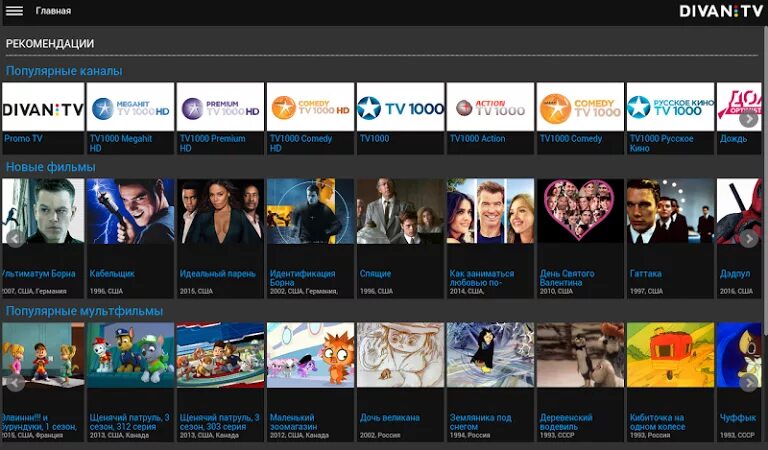Select the Идеальный парень film poster

220,211
